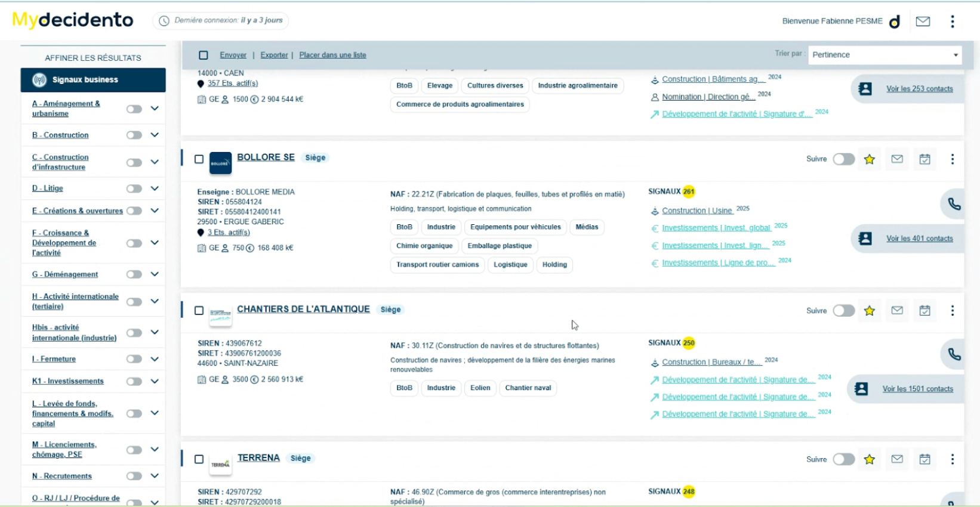980x507 pixels.
Task: Open calendar icon on CHANTIERS DE L'ATLANTIQUE card
Action: tap(925, 310)
